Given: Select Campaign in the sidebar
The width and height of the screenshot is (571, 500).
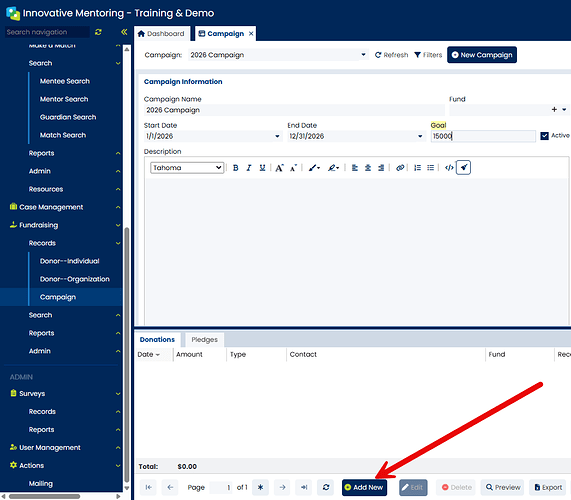Looking at the screenshot, I should pos(58,297).
